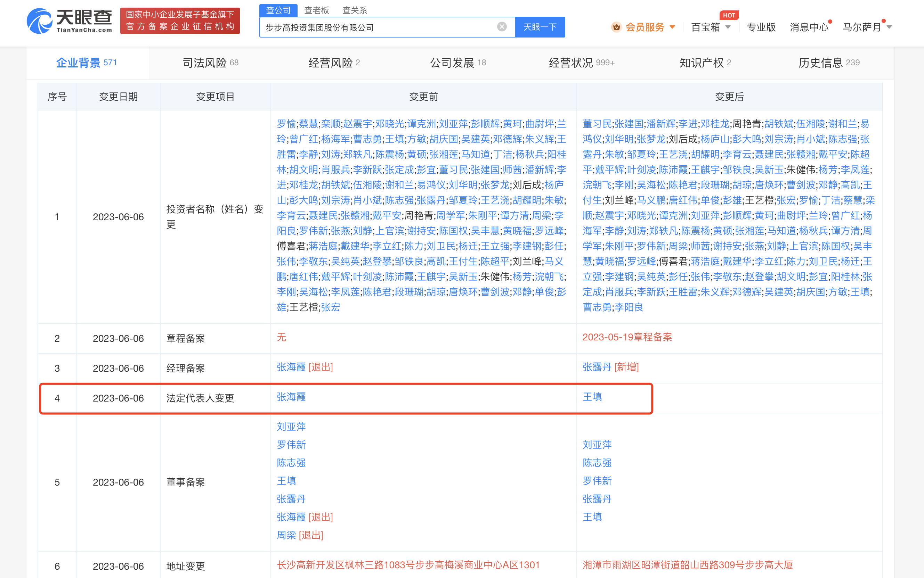Click 李阳良, last name in the 变更后 investor list
The image size is (924, 578).
click(629, 307)
